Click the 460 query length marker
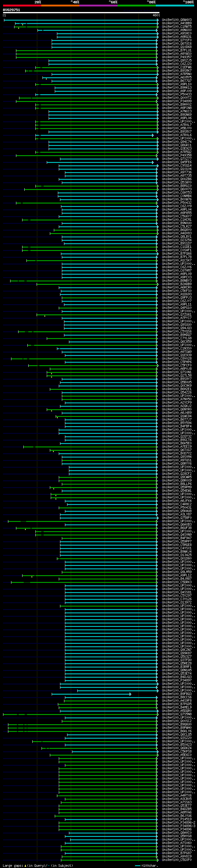The height and width of the screenshot is (868, 197). [x=155, y=15]
